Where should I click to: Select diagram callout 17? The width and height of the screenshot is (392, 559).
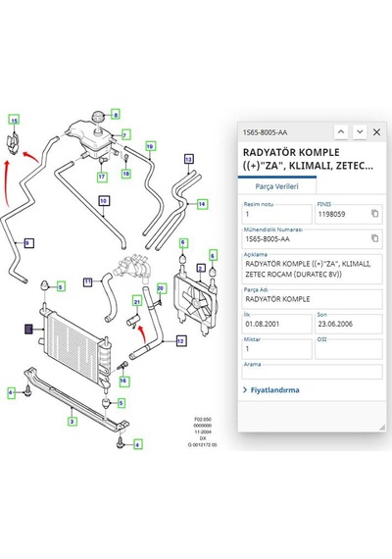tap(102, 177)
